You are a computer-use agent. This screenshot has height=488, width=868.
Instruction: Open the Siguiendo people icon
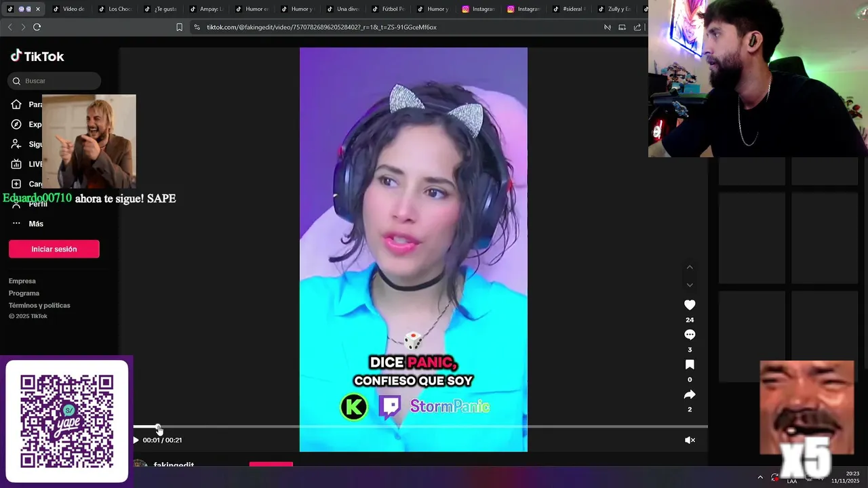[16, 144]
